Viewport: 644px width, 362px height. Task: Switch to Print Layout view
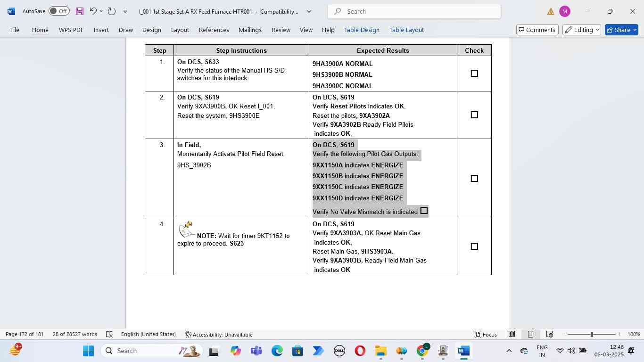click(x=530, y=334)
